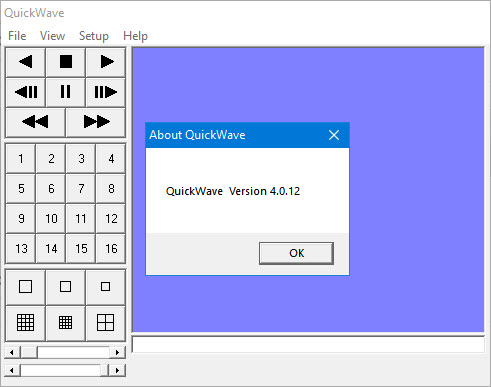Screen dimensions: 491x387
Task: Select camera channel 11
Action: click(81, 219)
